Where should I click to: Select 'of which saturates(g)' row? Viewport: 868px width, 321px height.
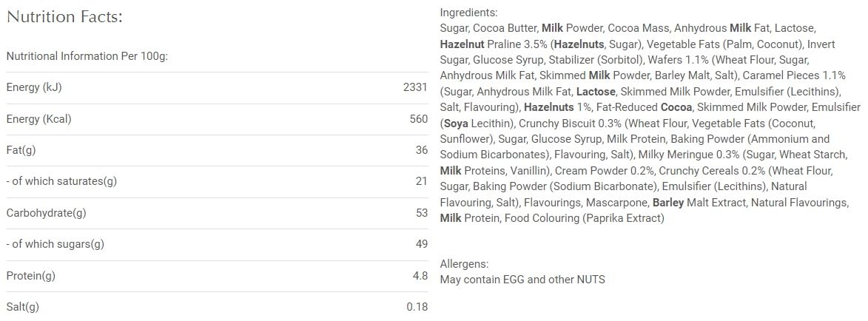[61, 182]
